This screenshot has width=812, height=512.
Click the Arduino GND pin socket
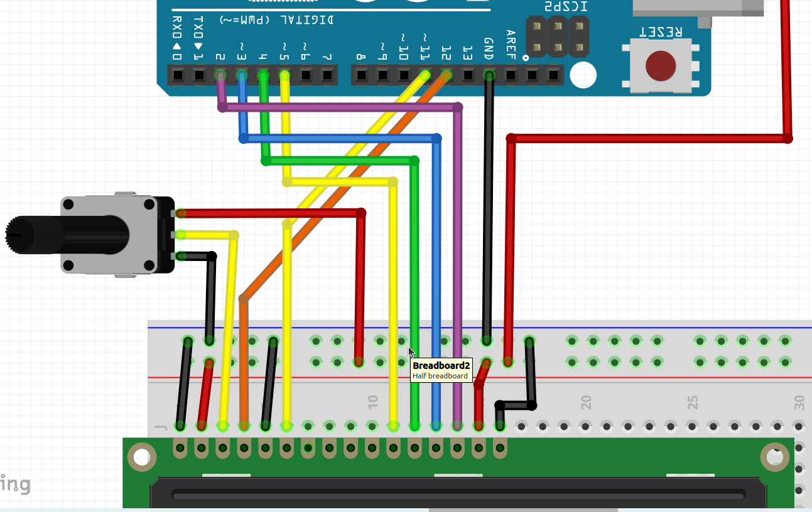(x=489, y=76)
